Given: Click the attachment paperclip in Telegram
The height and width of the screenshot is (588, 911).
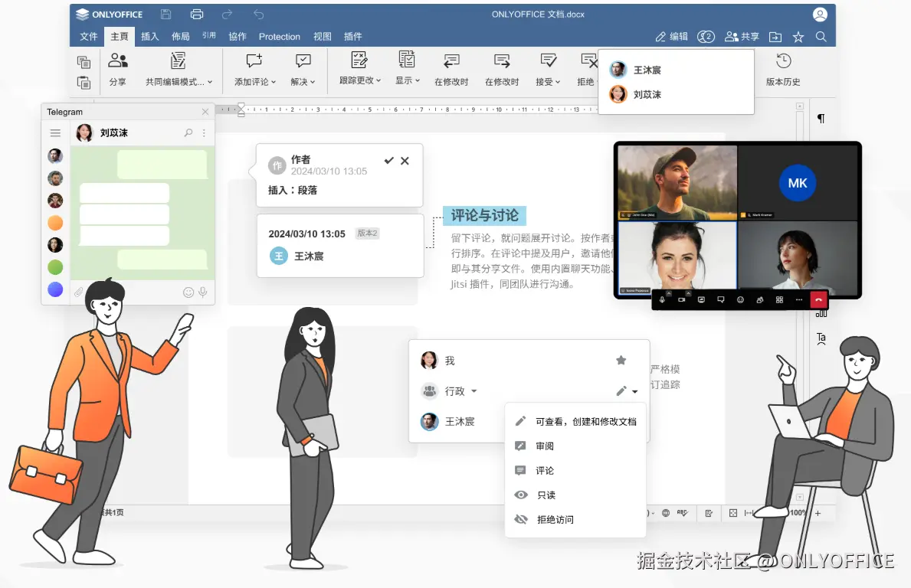Looking at the screenshot, I should pos(78,292).
